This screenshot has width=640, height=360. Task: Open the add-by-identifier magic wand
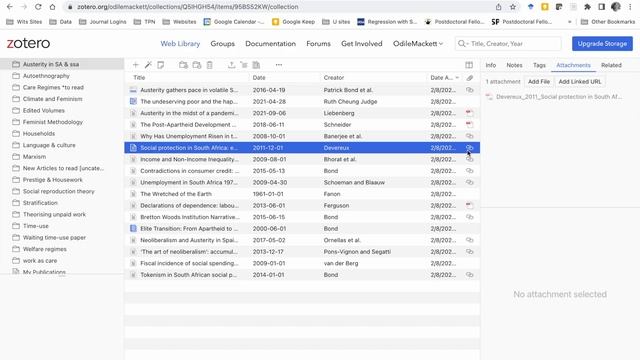[x=148, y=65]
